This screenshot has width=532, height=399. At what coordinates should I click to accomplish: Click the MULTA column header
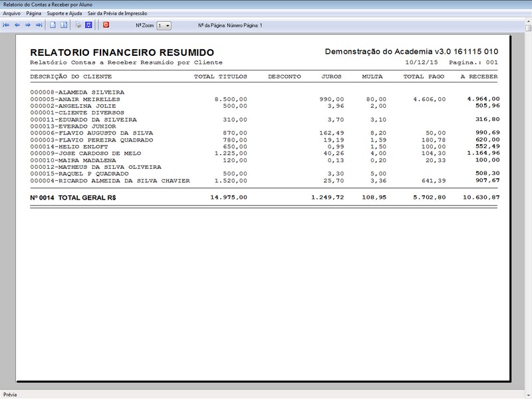(372, 76)
